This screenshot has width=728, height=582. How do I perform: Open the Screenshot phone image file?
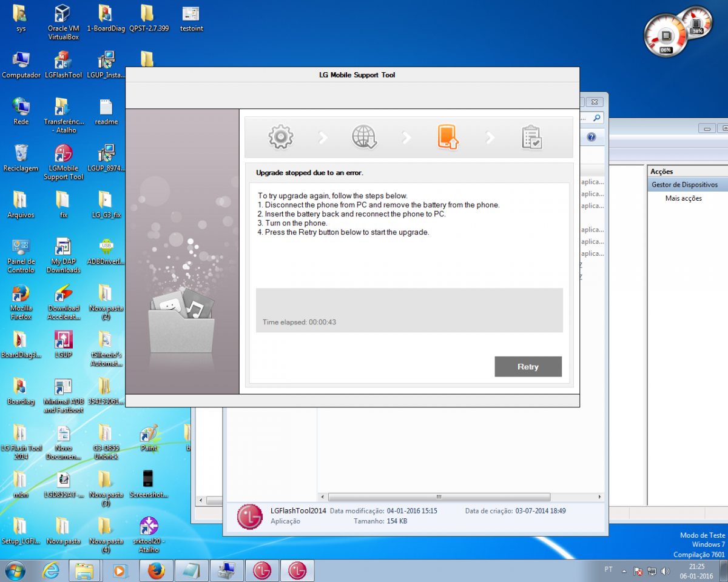click(149, 484)
